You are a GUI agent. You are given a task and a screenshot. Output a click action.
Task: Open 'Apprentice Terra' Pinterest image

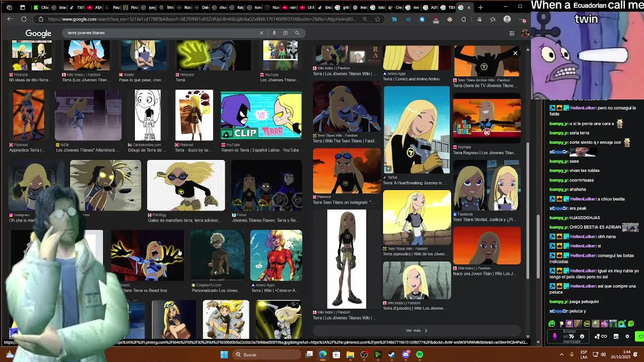pos(29,115)
